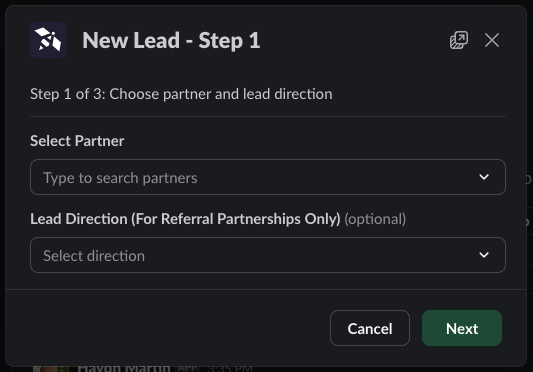533x372 pixels.
Task: Click the sender avatar below the modal
Action: coord(51,369)
